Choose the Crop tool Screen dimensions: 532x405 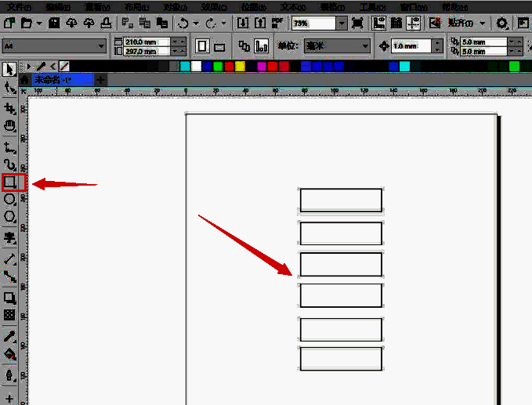pos(9,109)
